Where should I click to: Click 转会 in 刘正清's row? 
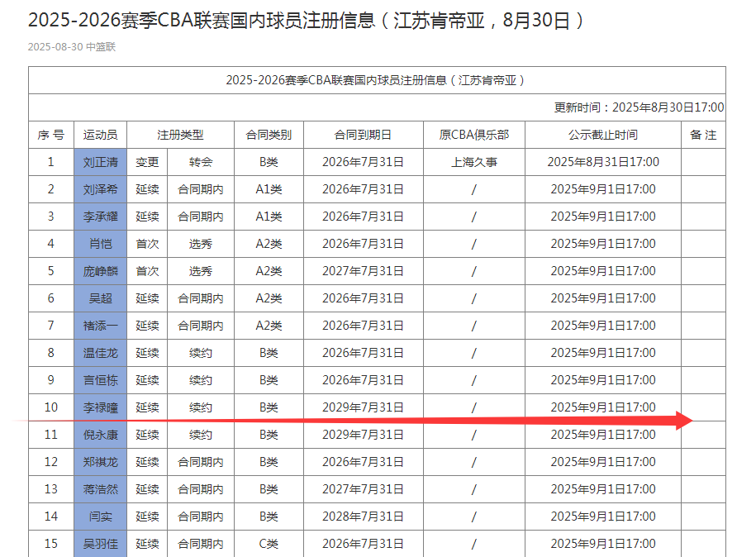click(201, 162)
